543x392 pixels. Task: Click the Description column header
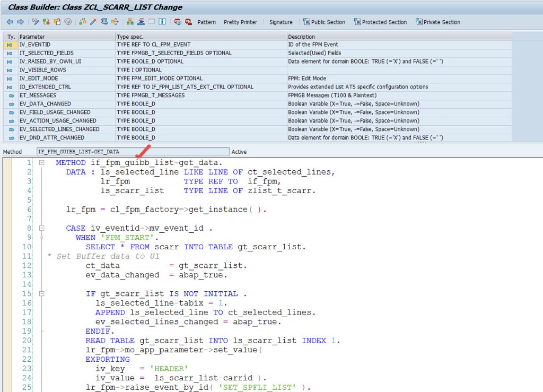(399, 37)
